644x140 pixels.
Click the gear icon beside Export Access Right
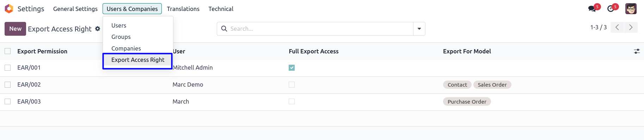tap(98, 29)
